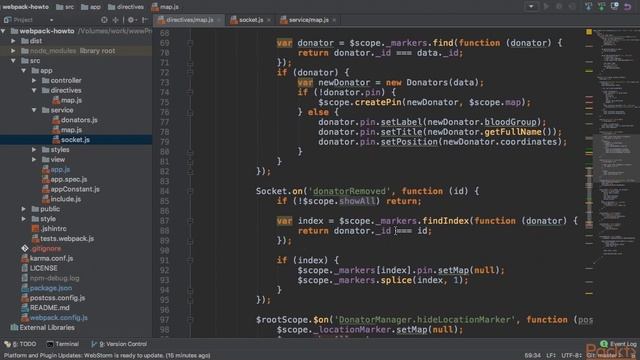Open the Project view dropdown
This screenshot has width=640, height=360.
point(51,20)
